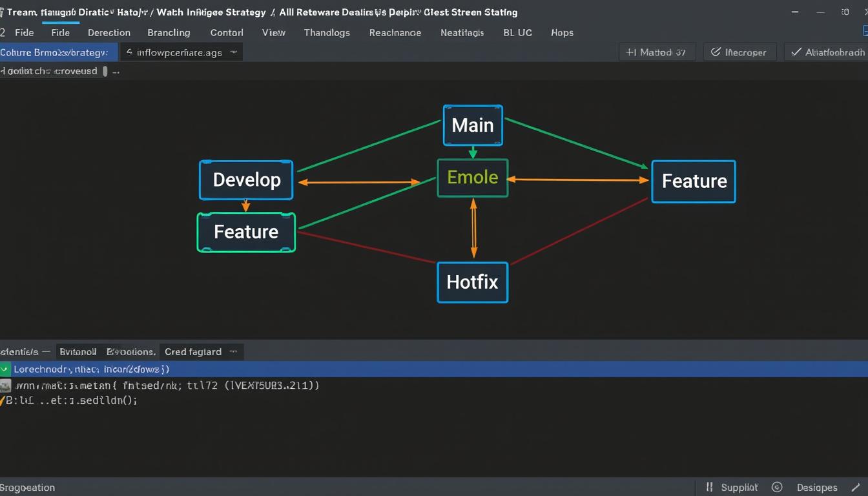This screenshot has width=868, height=496.
Task: Click the pencil icon in status bar
Action: pyautogui.click(x=857, y=488)
